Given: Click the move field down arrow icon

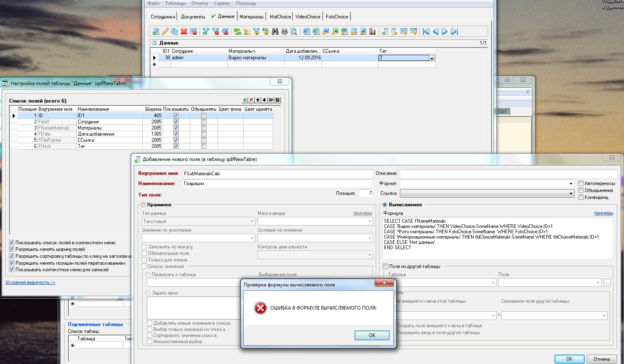Looking at the screenshot, I should point(265,100).
